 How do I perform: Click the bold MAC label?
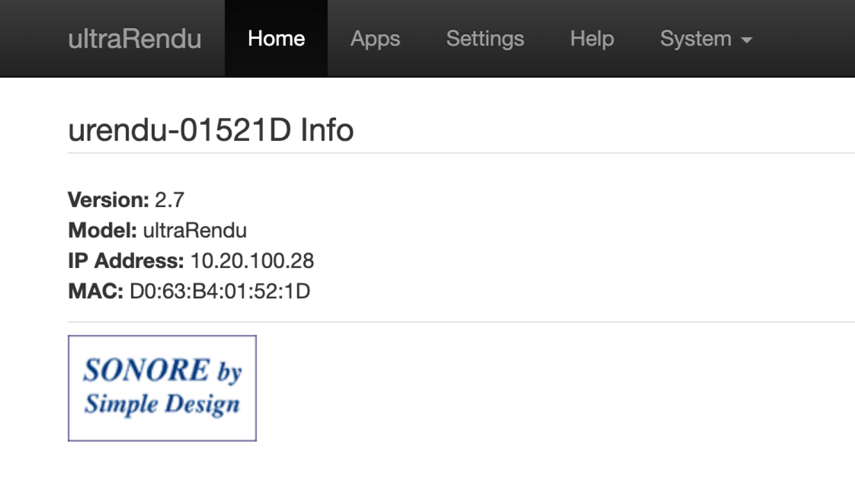(x=96, y=291)
